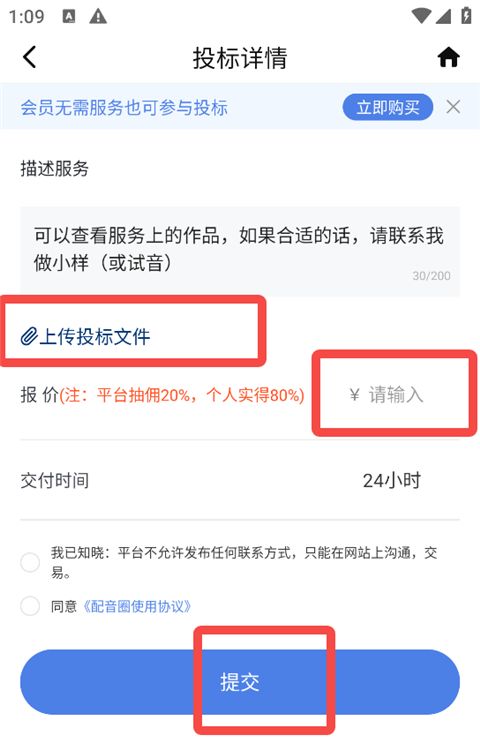
Task: Tap the back arrow icon
Action: [x=30, y=57]
